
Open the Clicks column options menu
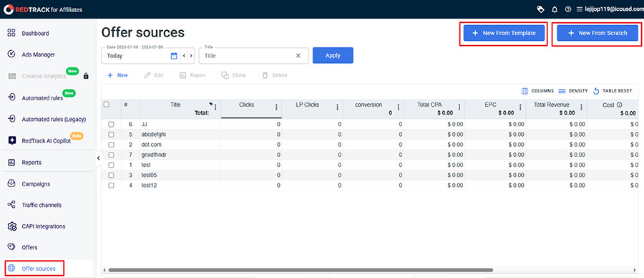[276, 107]
